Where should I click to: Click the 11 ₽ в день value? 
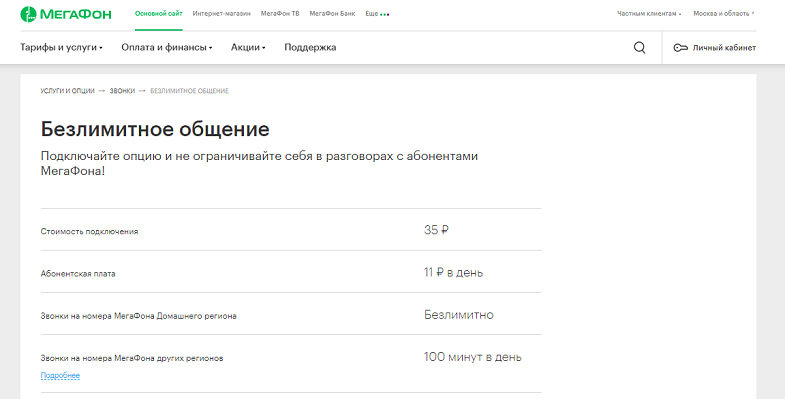(453, 273)
